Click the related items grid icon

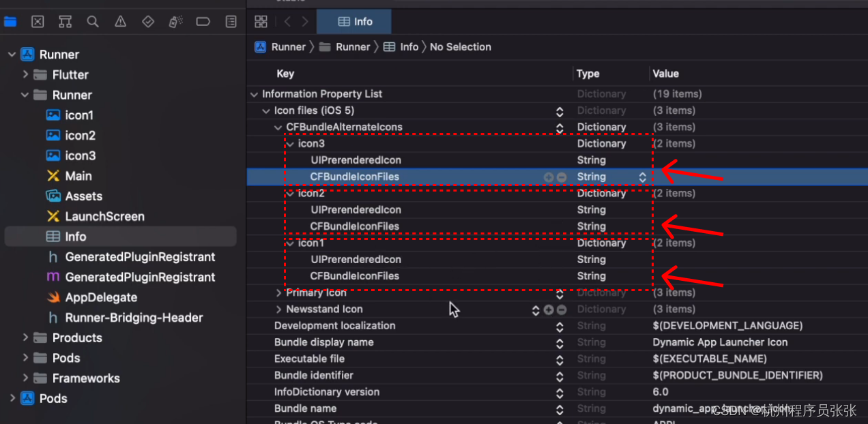[261, 22]
